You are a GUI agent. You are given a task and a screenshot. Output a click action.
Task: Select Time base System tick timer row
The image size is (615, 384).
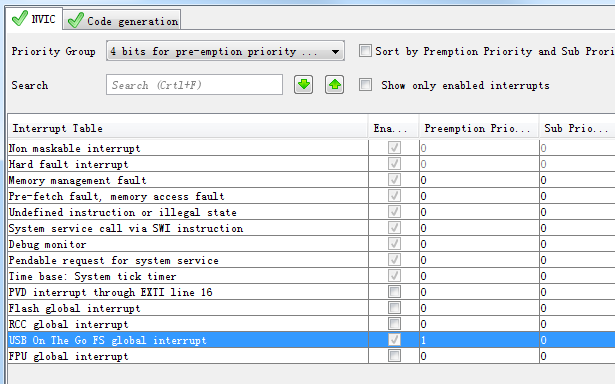point(188,276)
